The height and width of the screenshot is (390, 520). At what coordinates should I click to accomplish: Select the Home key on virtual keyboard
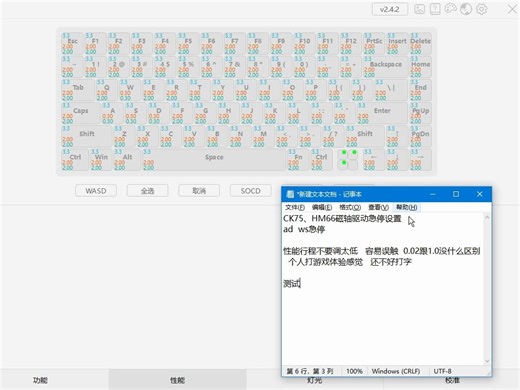(x=420, y=67)
